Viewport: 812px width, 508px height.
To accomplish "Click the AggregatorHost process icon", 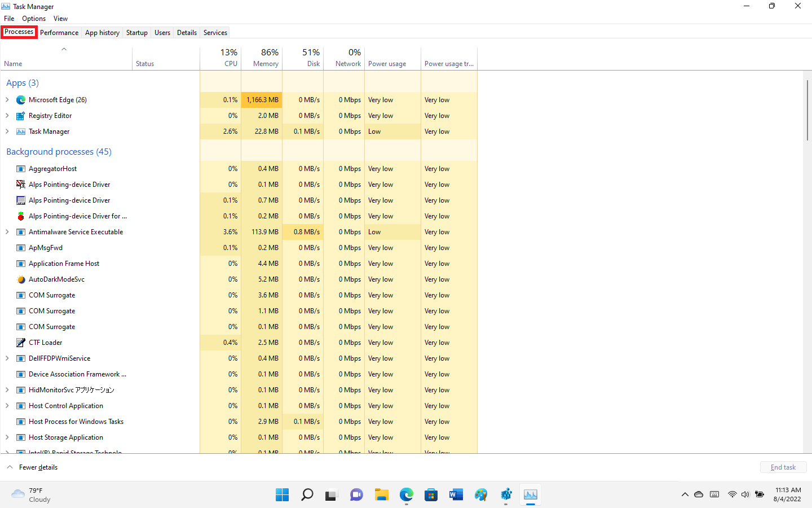I will (21, 169).
